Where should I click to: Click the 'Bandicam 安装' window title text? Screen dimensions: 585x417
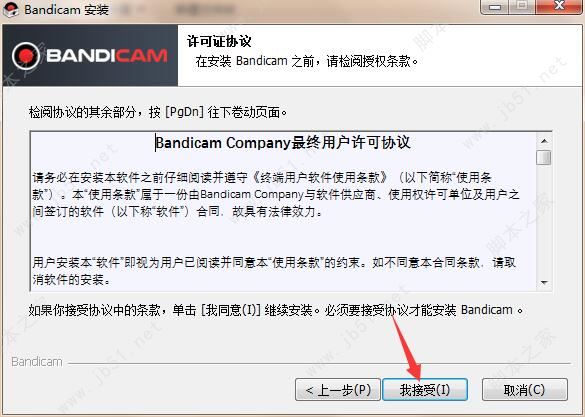66,9
